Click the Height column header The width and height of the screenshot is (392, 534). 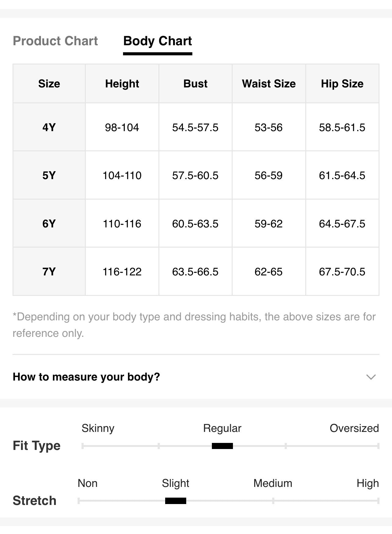(x=122, y=83)
